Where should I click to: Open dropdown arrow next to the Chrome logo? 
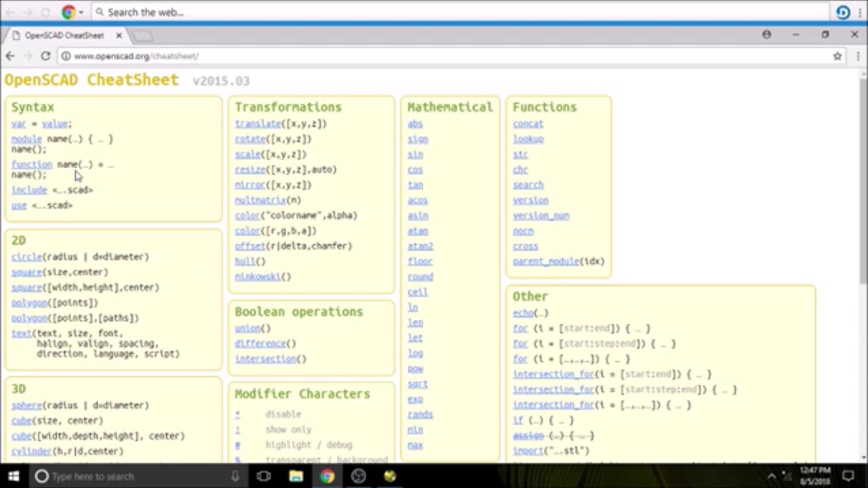click(81, 12)
